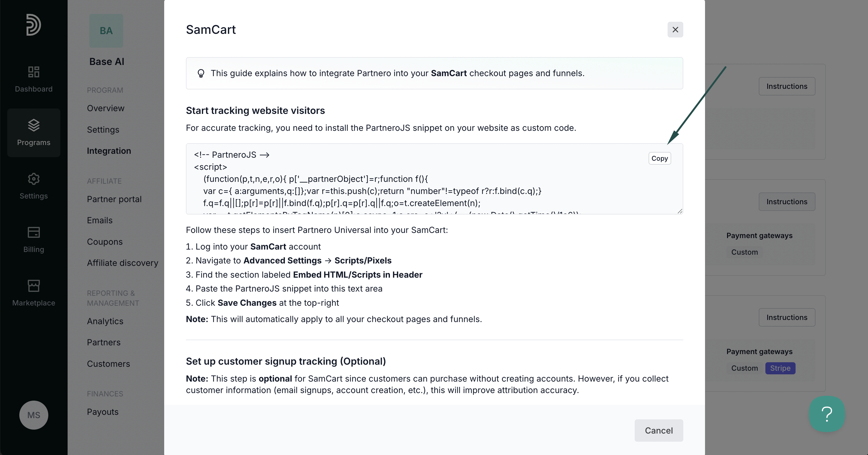Click the Partnero logo icon

pos(34,24)
